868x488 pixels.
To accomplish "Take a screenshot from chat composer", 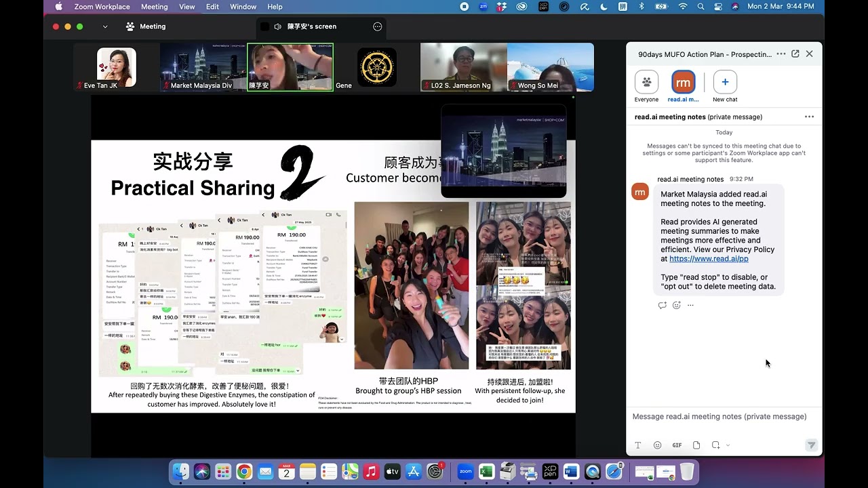I will tap(715, 445).
